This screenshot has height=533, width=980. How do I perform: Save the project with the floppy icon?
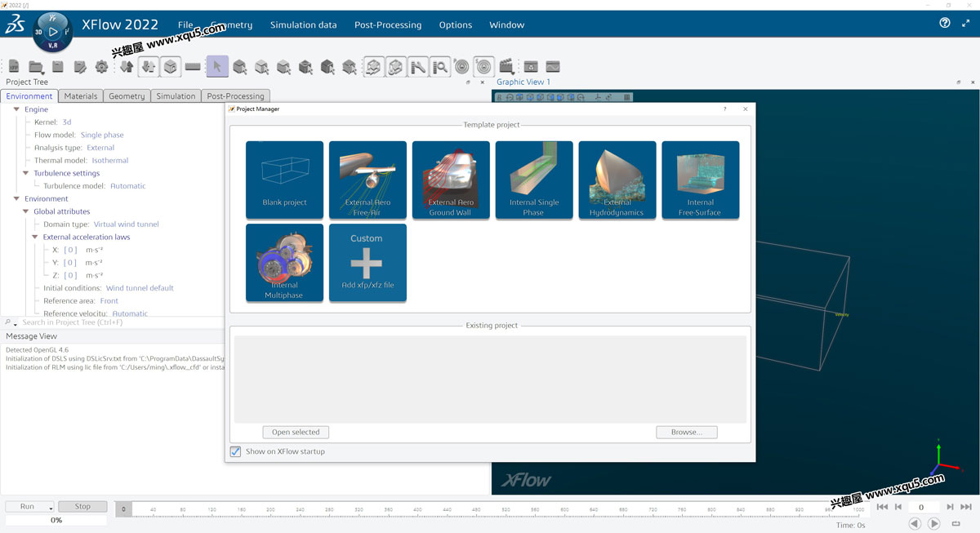[x=58, y=67]
